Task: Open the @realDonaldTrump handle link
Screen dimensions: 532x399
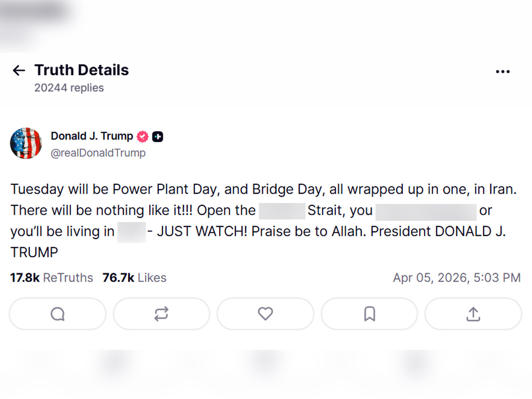Action: coord(98,153)
